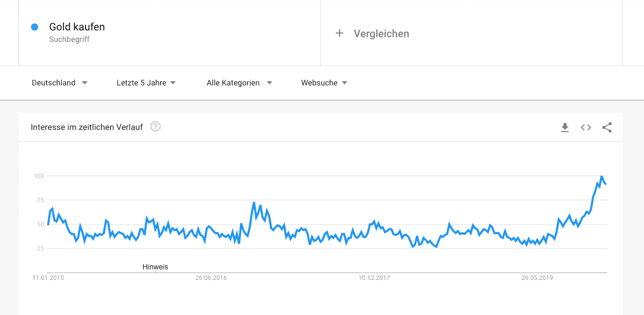The image size is (644, 315).
Task: Click the Suchbegriff label under the term
Action: point(69,39)
